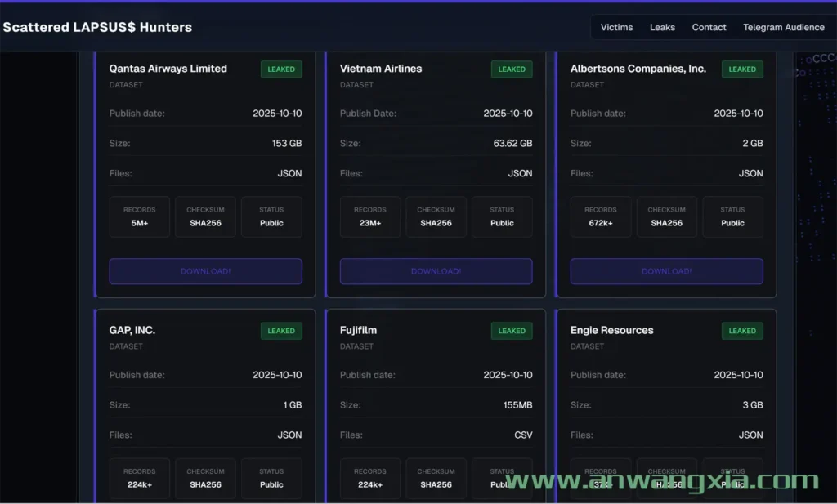Click the Scattered LAPSUS$ Hunters site title

[x=97, y=27]
